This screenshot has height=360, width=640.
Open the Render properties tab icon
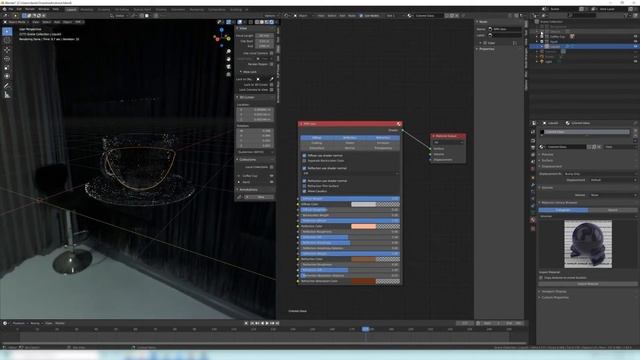533,140
